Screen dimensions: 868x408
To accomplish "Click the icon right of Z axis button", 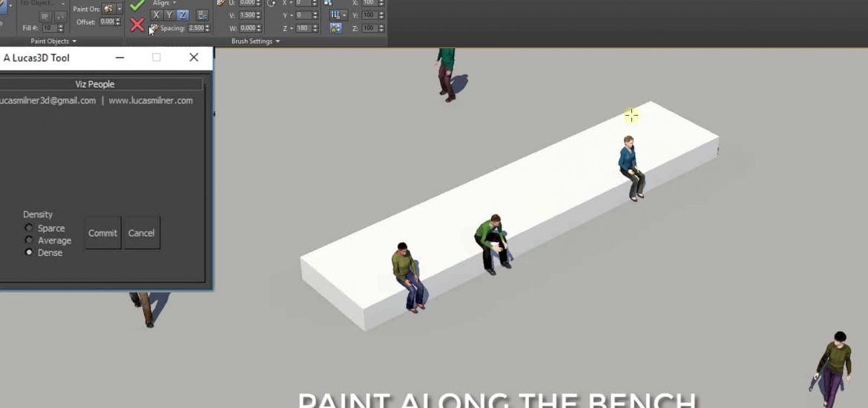I will coord(203,15).
